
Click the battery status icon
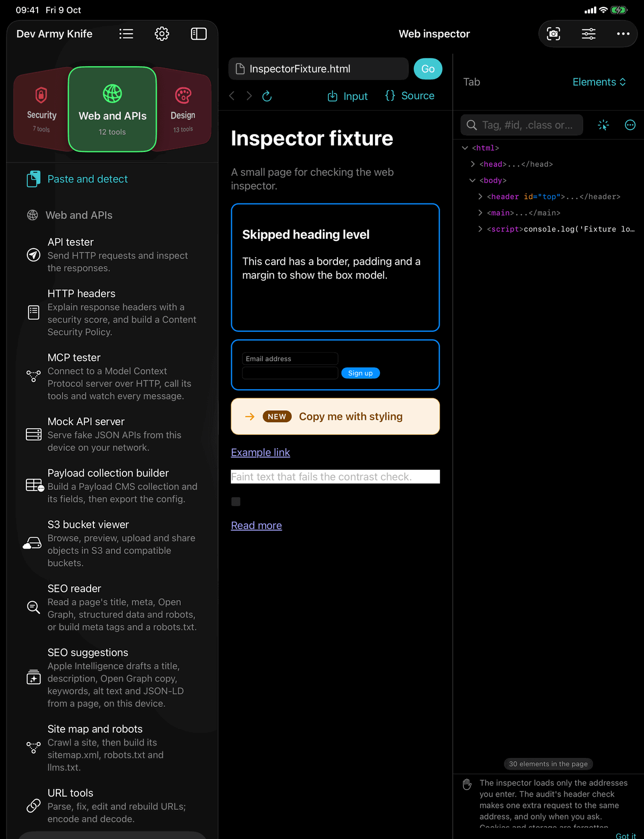[x=619, y=10]
